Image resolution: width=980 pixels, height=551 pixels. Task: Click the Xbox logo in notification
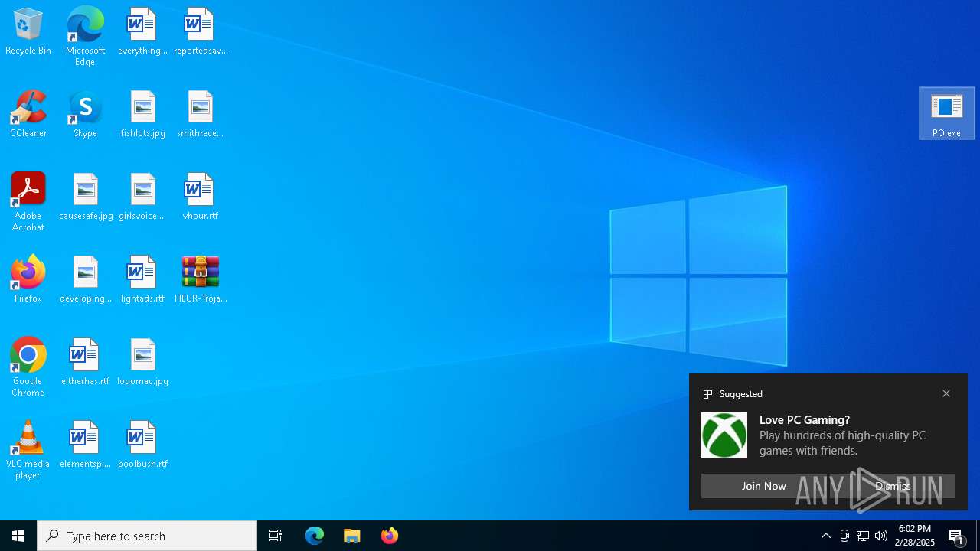point(724,435)
